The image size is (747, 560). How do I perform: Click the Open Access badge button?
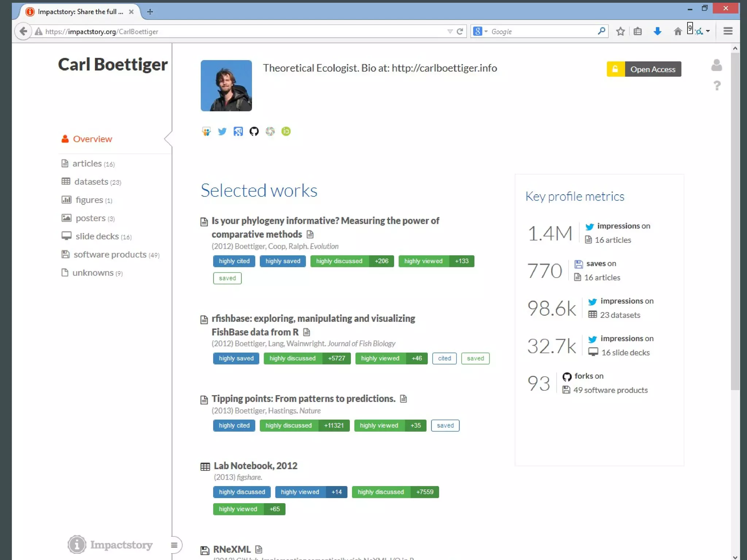[644, 69]
